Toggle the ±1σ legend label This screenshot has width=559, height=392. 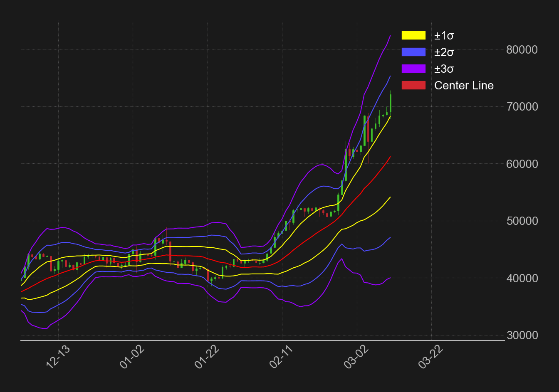(x=444, y=36)
